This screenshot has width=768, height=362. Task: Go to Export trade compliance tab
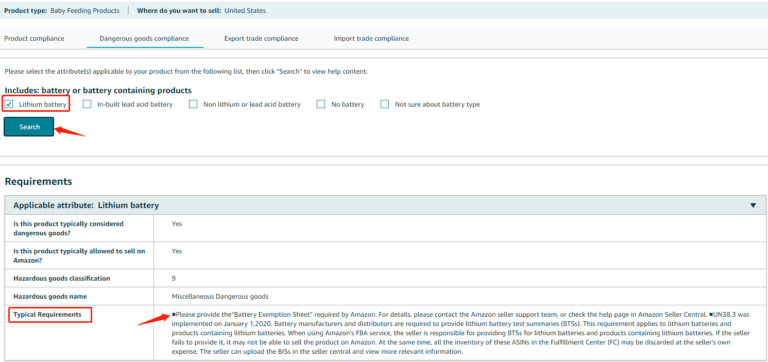click(261, 38)
